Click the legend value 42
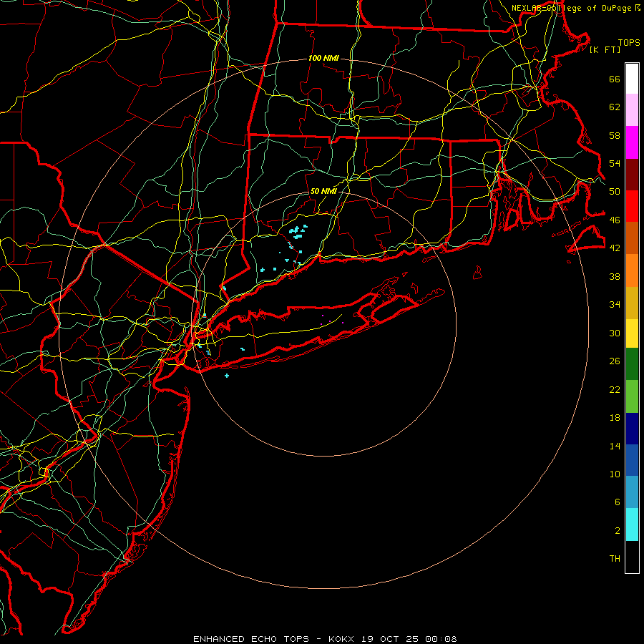Image resolution: width=644 pixels, height=644 pixels. pos(615,248)
